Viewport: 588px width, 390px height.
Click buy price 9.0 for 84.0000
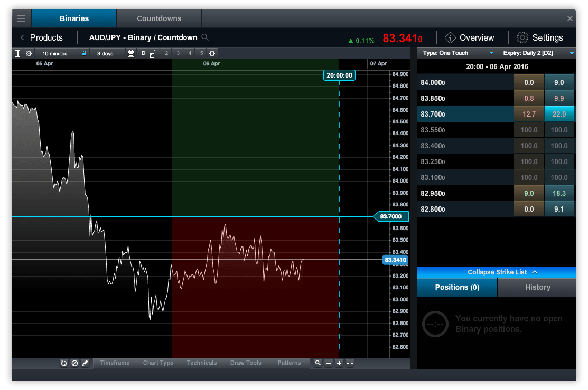point(559,82)
